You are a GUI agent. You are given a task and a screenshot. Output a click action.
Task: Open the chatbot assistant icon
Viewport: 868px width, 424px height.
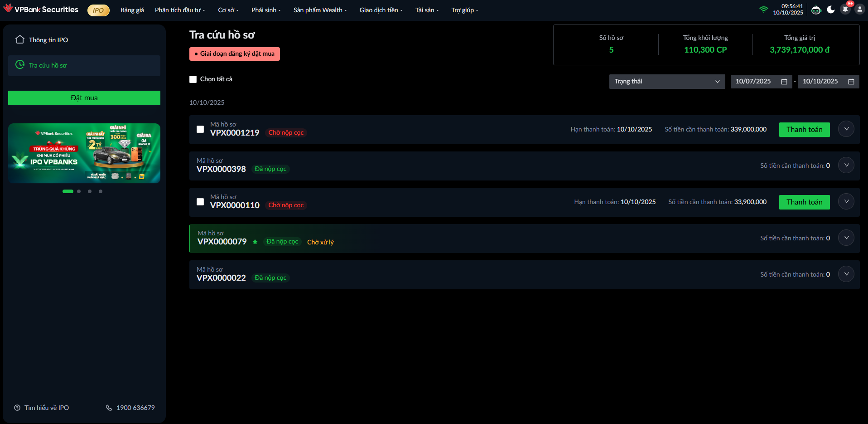816,10
